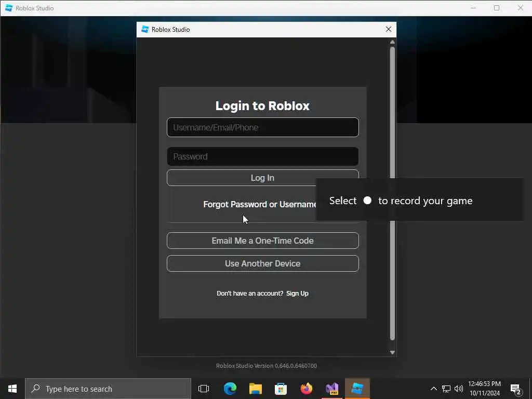Click the Roblox Studio icon in main title bar

[x=9, y=8]
